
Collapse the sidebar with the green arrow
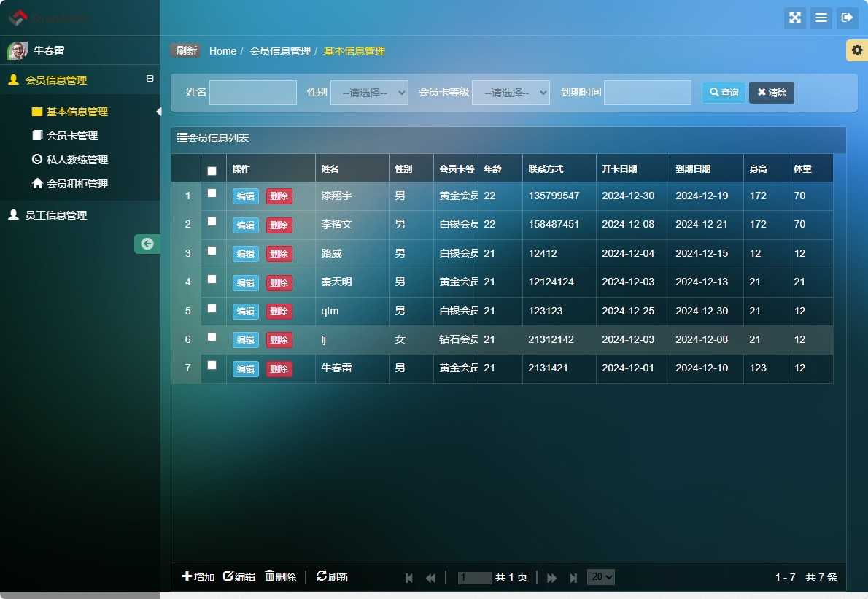coord(147,244)
